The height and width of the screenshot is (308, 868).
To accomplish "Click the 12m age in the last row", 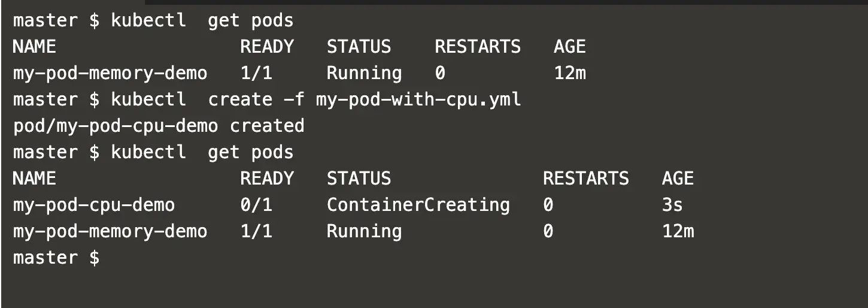I will tap(678, 232).
